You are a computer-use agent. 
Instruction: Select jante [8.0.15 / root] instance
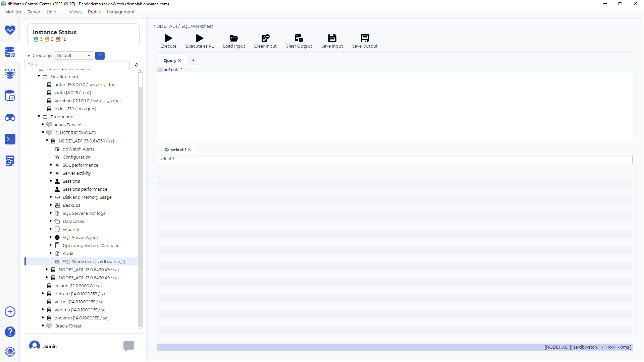pyautogui.click(x=73, y=93)
